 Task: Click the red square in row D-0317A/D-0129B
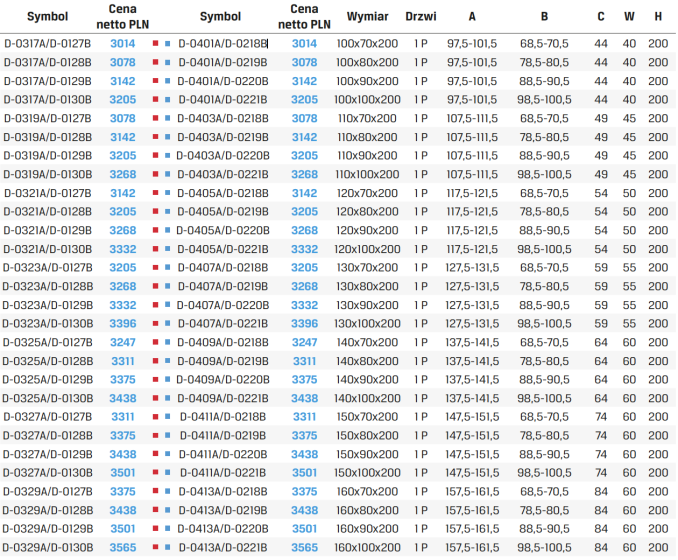[156, 81]
